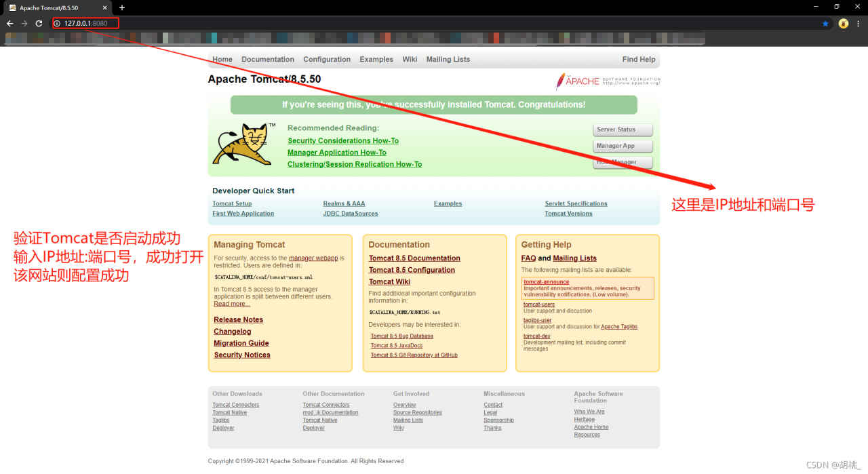
Task: Open Clustering/Session Replication How-To link
Action: (x=355, y=164)
